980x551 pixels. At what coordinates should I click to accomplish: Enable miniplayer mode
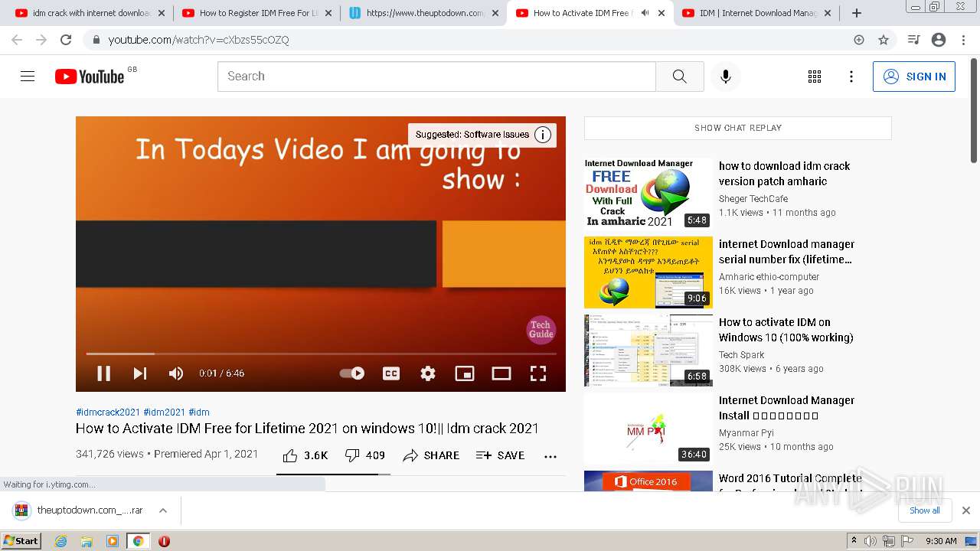pos(465,373)
